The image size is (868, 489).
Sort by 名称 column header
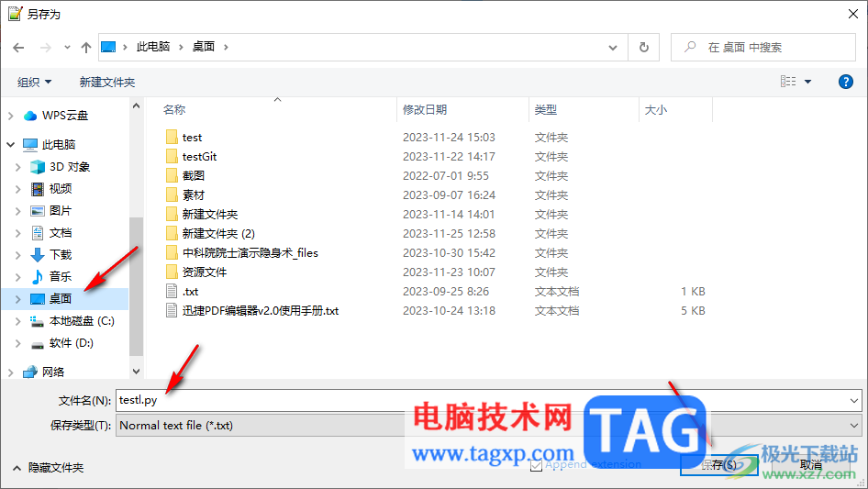pos(173,110)
